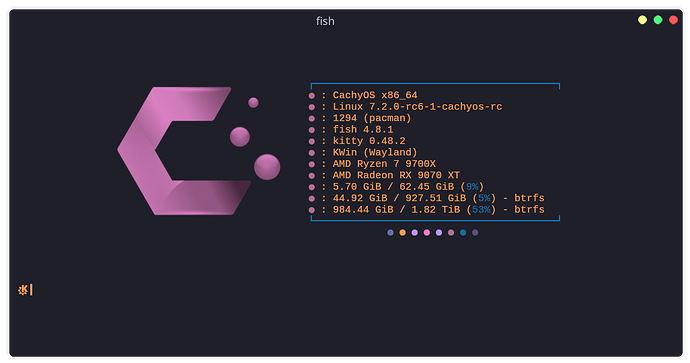The height and width of the screenshot is (363, 690).
Task: Click the yellow minimize window button
Action: [642, 20]
